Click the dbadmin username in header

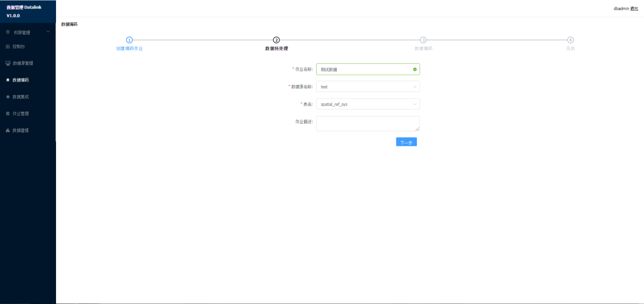coord(621,8)
